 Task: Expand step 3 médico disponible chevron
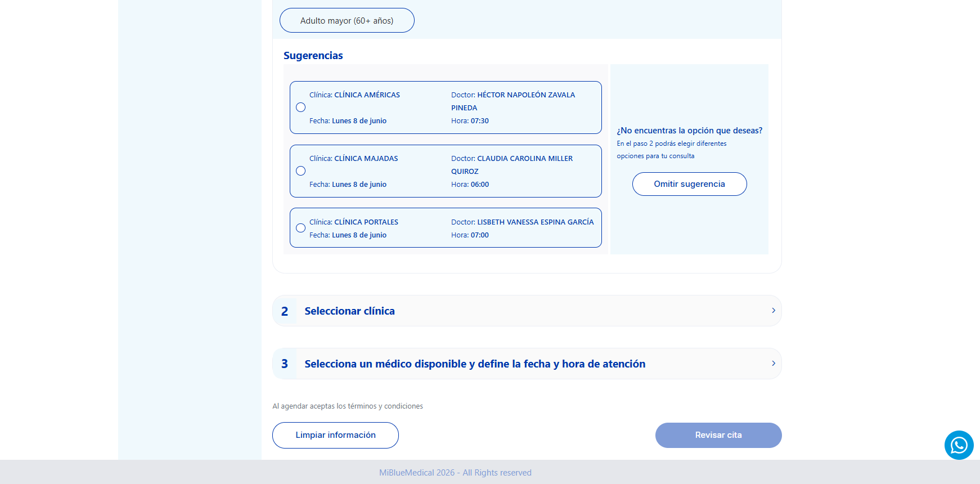(774, 364)
